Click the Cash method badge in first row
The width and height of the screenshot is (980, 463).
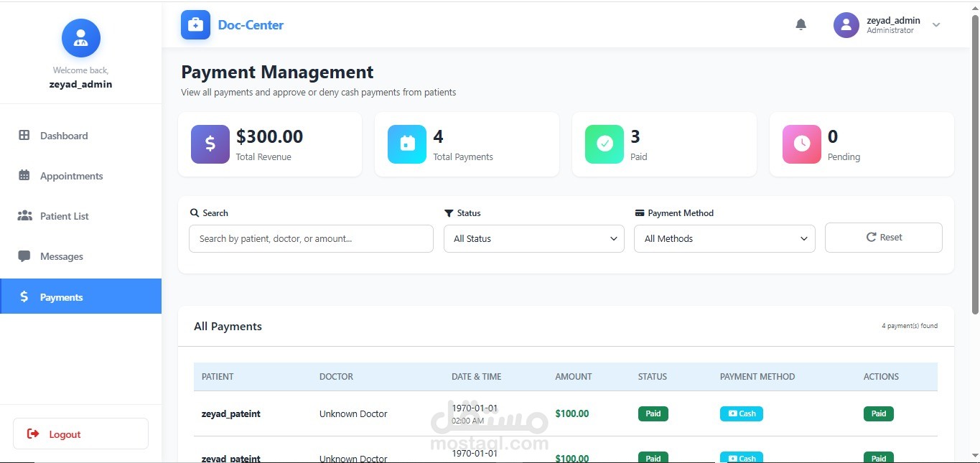tap(742, 413)
